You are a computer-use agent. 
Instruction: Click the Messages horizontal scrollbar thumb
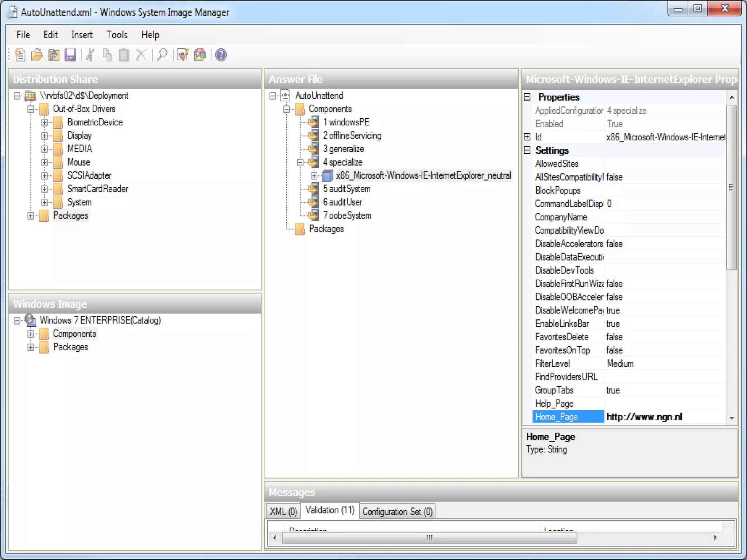tap(429, 538)
